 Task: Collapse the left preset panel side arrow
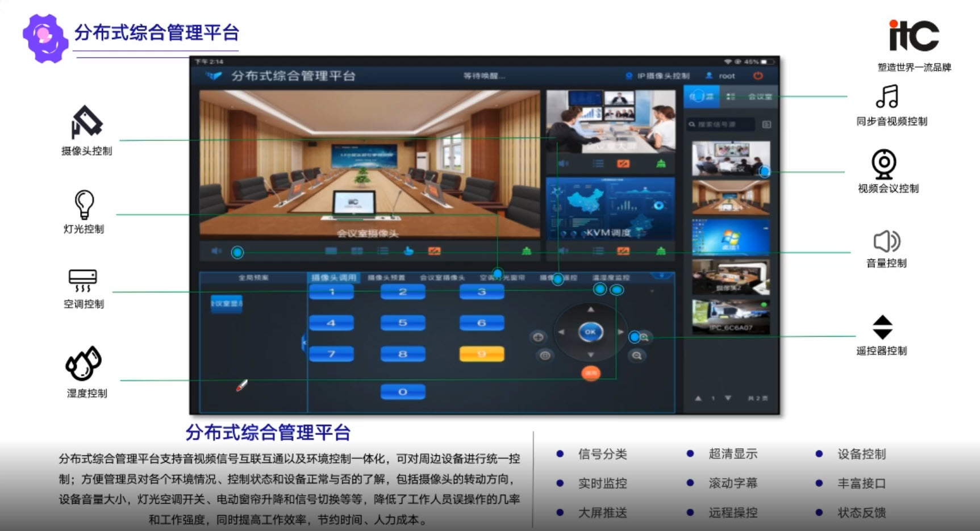point(304,342)
